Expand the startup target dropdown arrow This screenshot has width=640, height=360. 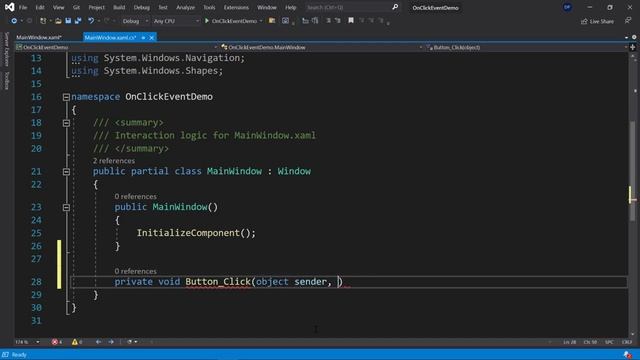pyautogui.click(x=261, y=21)
